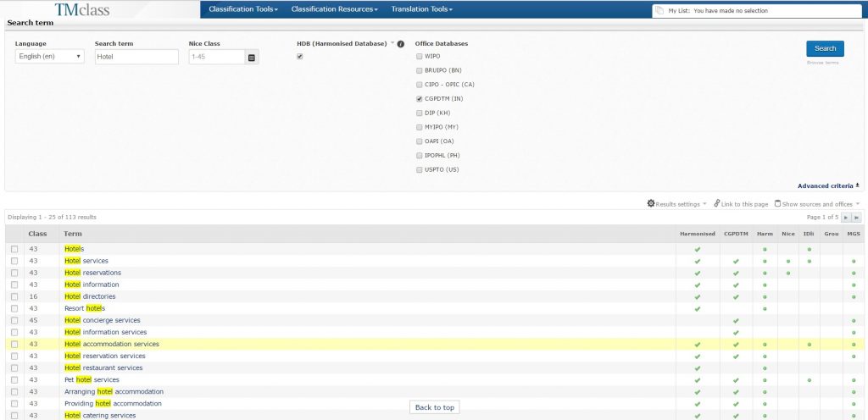Image resolution: width=868 pixels, height=420 pixels.
Task: Click the Link to this page chain icon
Action: pyautogui.click(x=716, y=204)
